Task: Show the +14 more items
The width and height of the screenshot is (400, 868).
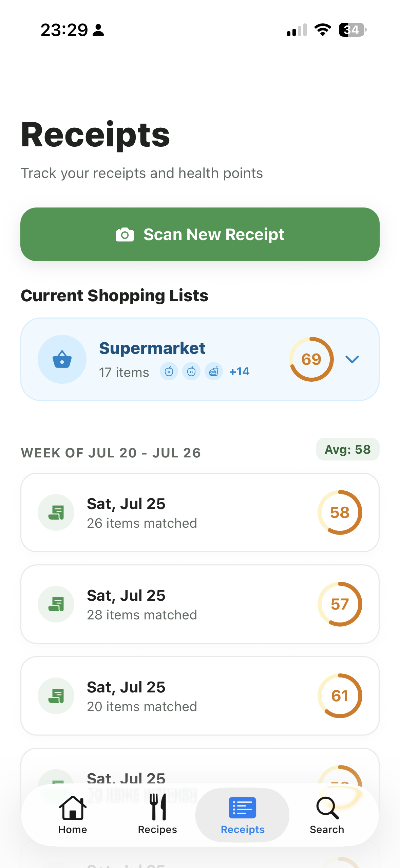Action: click(x=239, y=372)
